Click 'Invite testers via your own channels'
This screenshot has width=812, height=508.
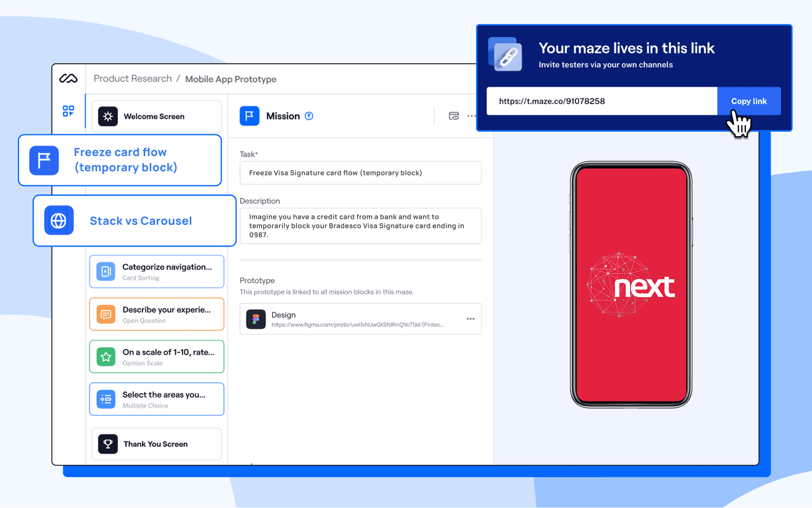point(606,65)
